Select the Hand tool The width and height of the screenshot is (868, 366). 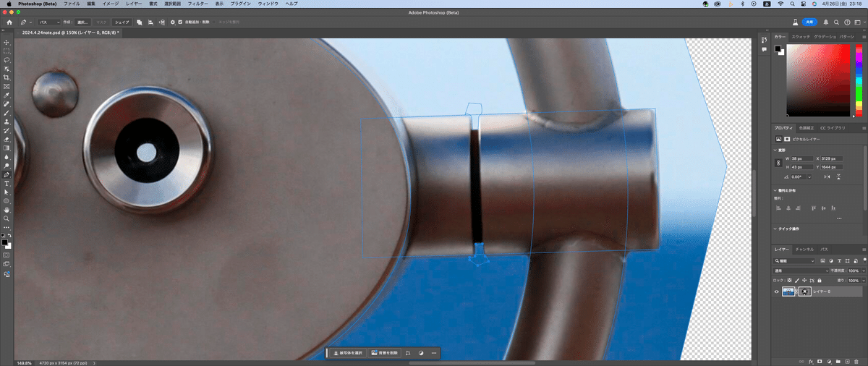(7, 210)
